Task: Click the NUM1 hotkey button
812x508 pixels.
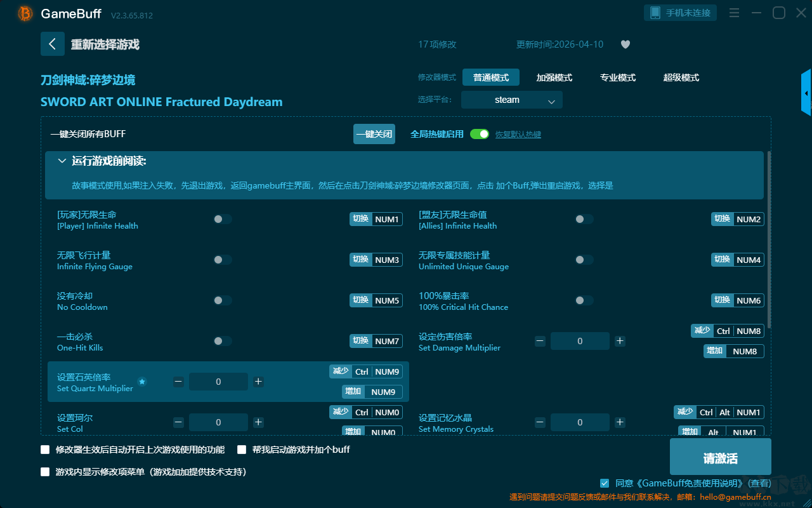Action: [x=376, y=219]
